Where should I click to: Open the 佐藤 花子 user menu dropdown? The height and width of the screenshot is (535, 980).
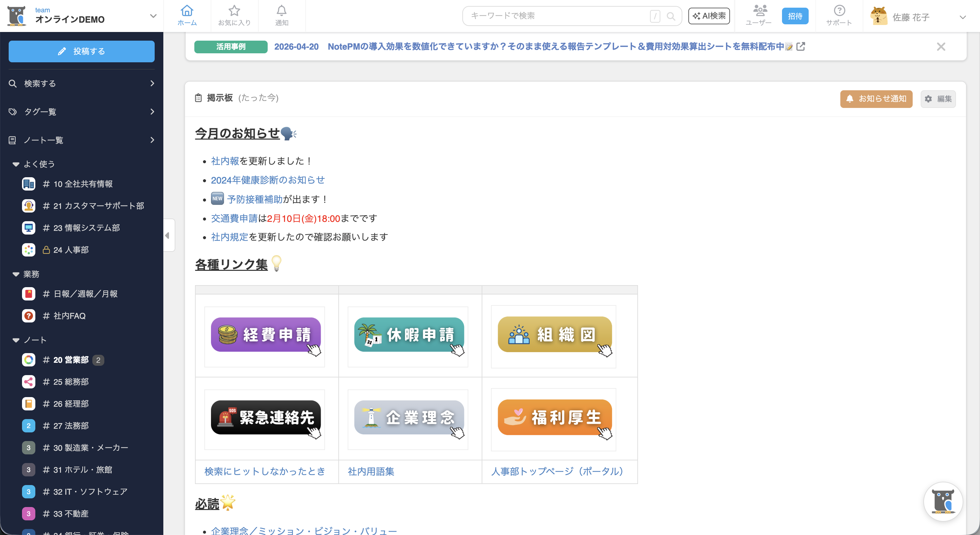[963, 18]
